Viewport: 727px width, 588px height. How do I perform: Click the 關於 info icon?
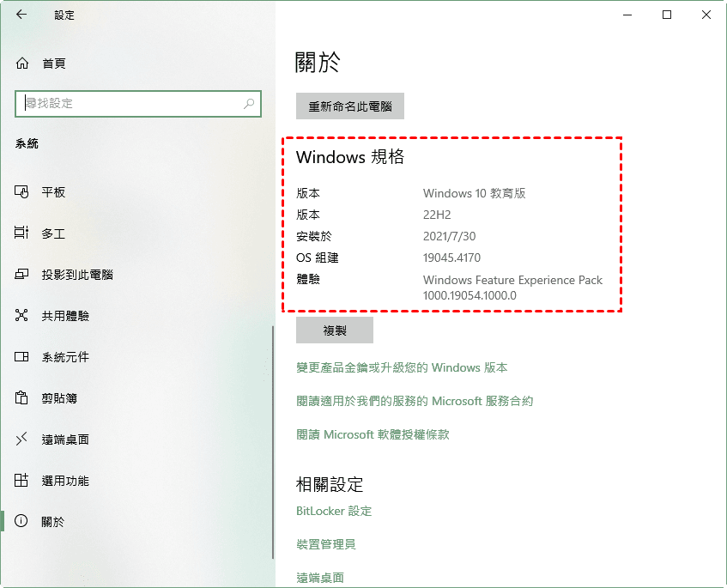tap(21, 521)
